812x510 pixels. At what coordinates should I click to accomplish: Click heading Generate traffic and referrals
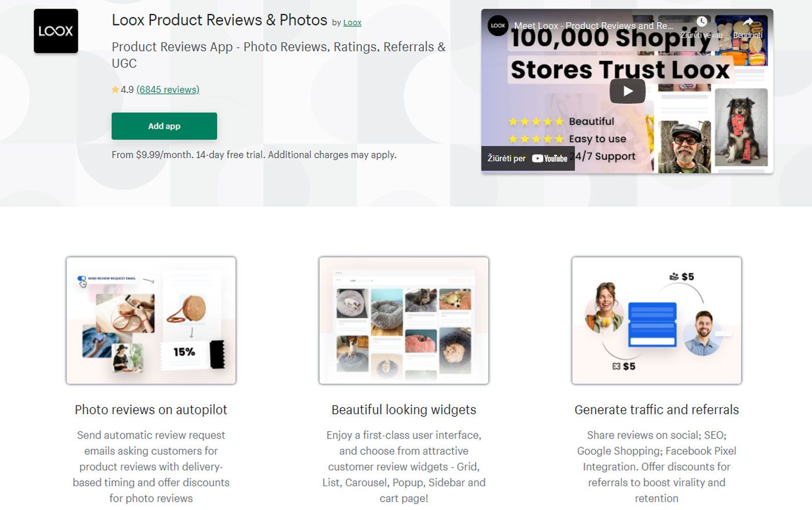(x=657, y=410)
